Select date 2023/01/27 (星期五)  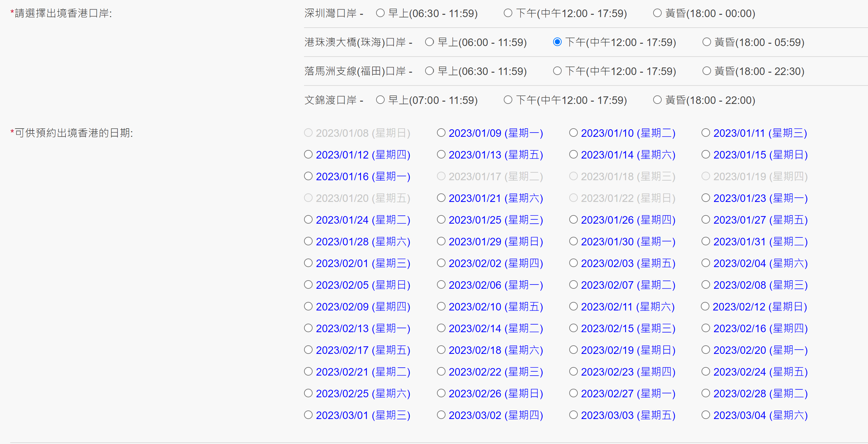(705, 220)
